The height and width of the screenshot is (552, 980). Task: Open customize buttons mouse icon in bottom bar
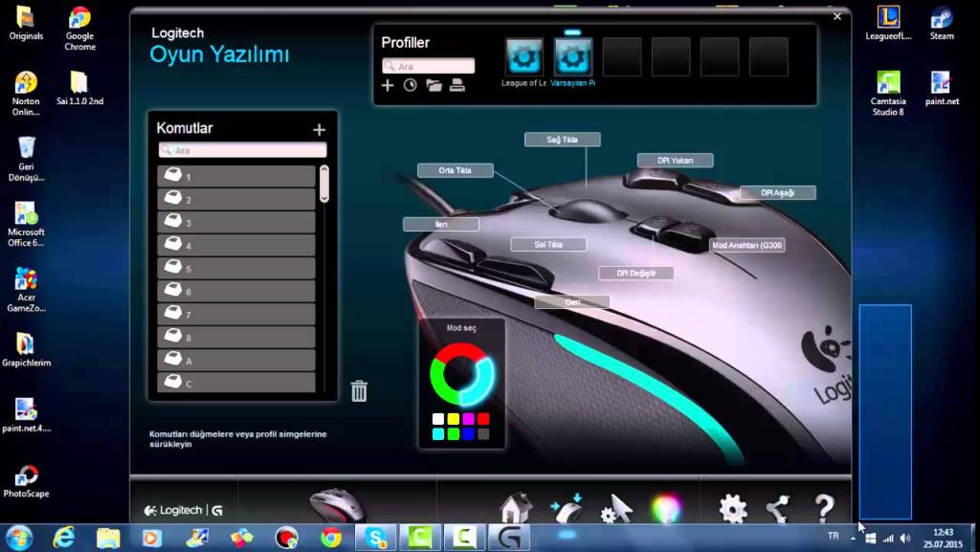567,508
